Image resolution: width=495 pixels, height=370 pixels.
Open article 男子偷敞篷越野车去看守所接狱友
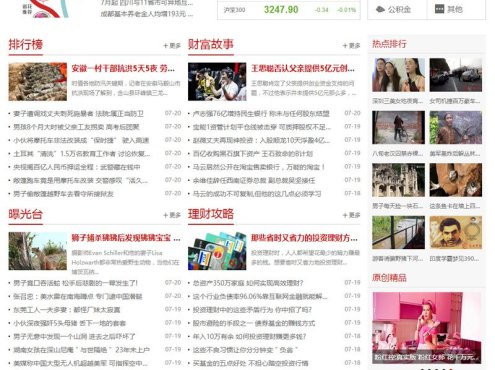(63, 194)
